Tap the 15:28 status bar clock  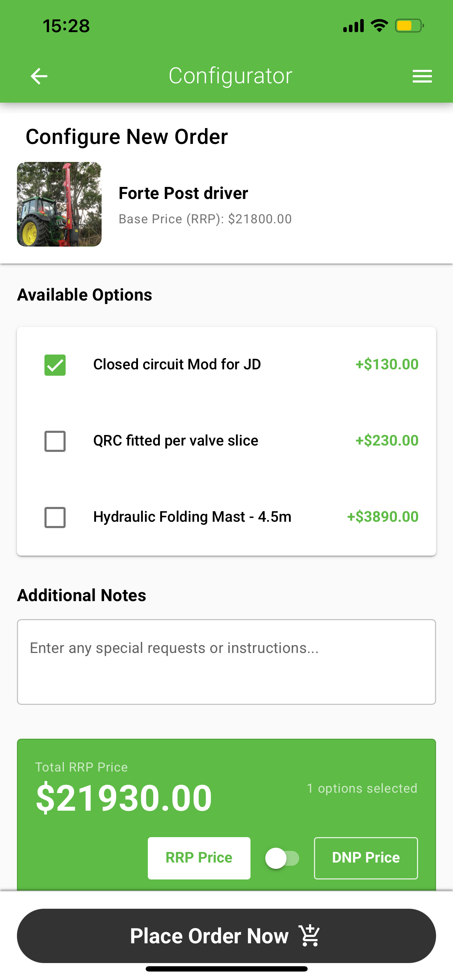click(x=66, y=26)
